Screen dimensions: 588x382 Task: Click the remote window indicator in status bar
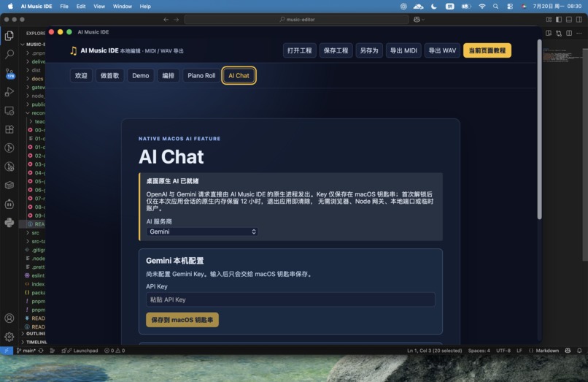[7, 351]
